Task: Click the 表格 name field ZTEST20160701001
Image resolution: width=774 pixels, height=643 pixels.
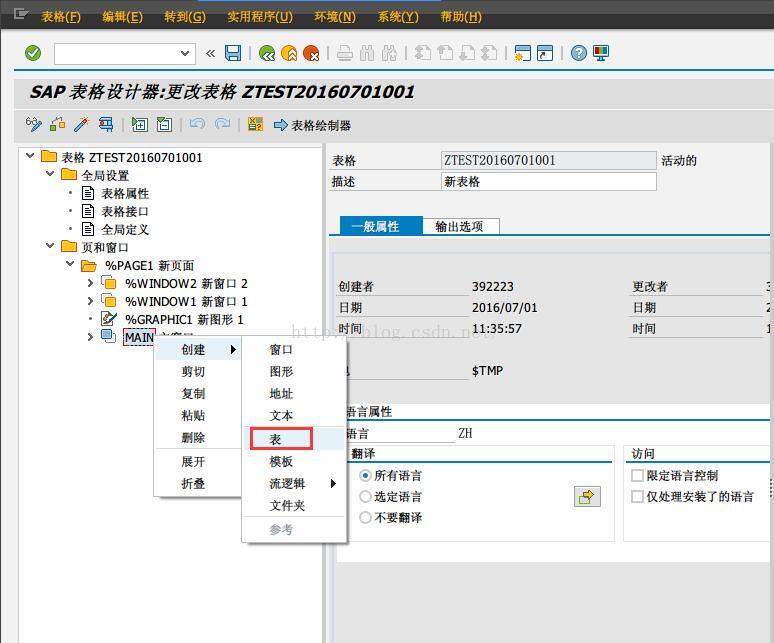Action: [x=548, y=160]
